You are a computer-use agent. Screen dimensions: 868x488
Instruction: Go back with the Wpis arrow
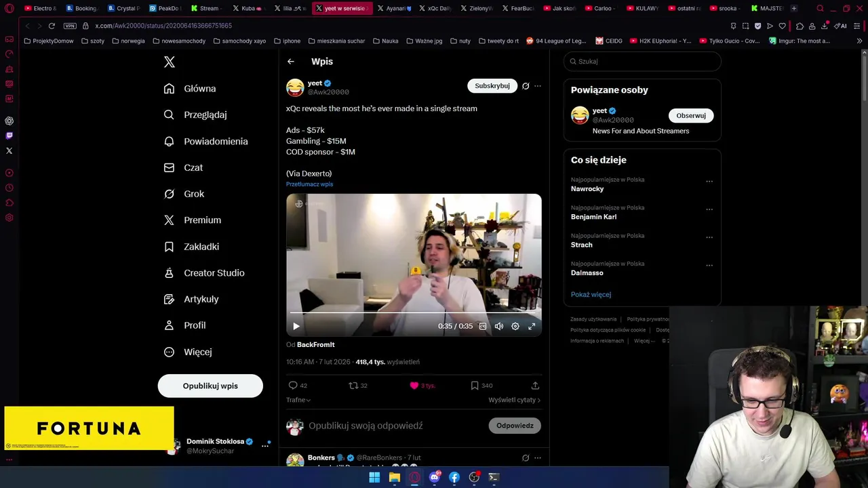(x=291, y=62)
